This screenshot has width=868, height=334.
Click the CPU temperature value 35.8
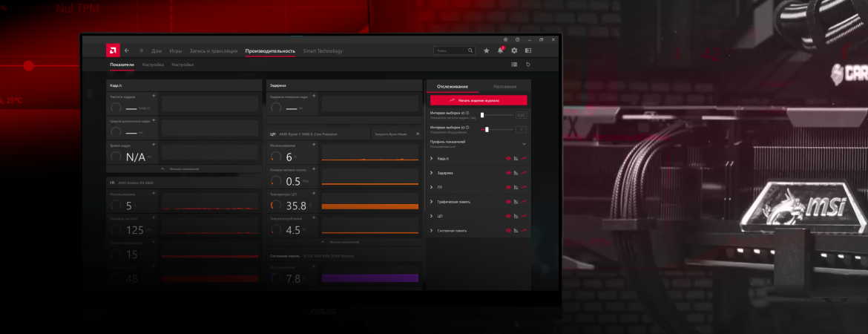click(x=296, y=206)
